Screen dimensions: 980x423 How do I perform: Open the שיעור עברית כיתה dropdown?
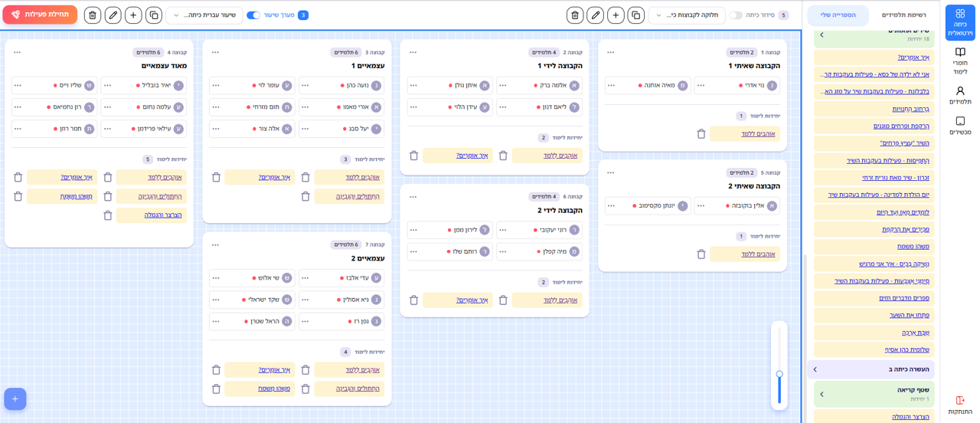[x=204, y=15]
